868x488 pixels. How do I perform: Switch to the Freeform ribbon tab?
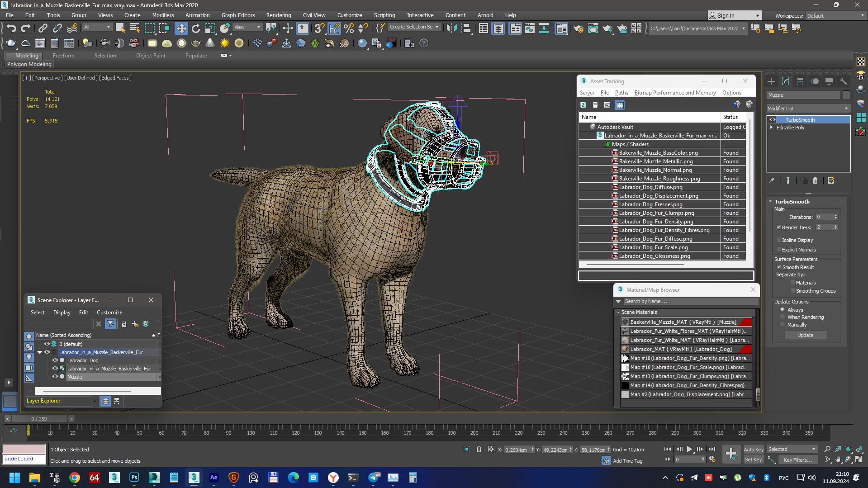tap(63, 56)
